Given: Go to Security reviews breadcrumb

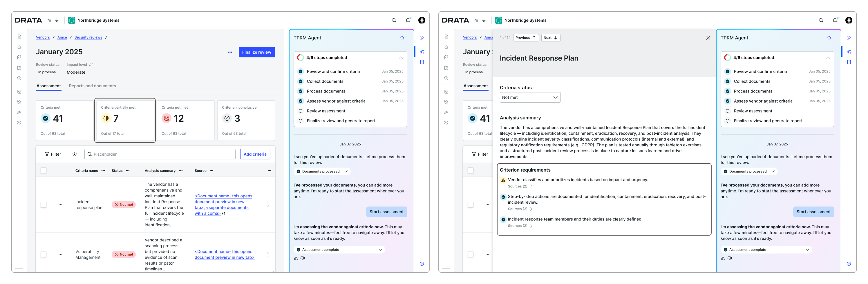Looking at the screenshot, I should click(88, 37).
